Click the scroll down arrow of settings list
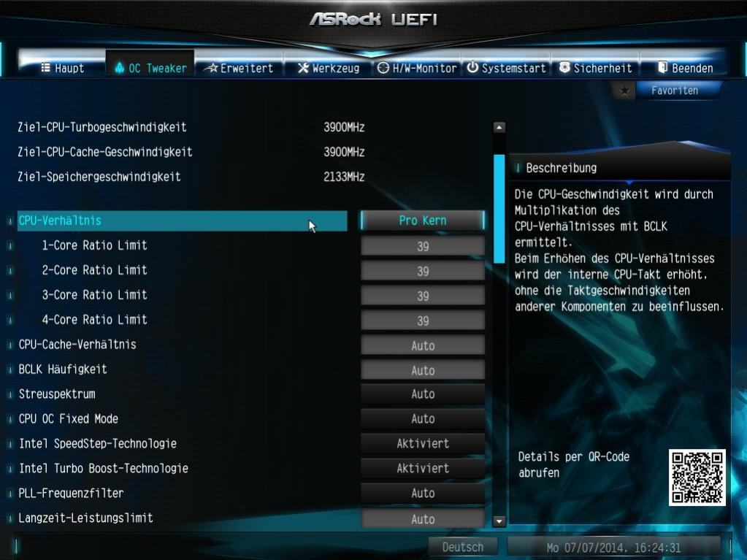Image resolution: width=747 pixels, height=560 pixels. pyautogui.click(x=499, y=521)
